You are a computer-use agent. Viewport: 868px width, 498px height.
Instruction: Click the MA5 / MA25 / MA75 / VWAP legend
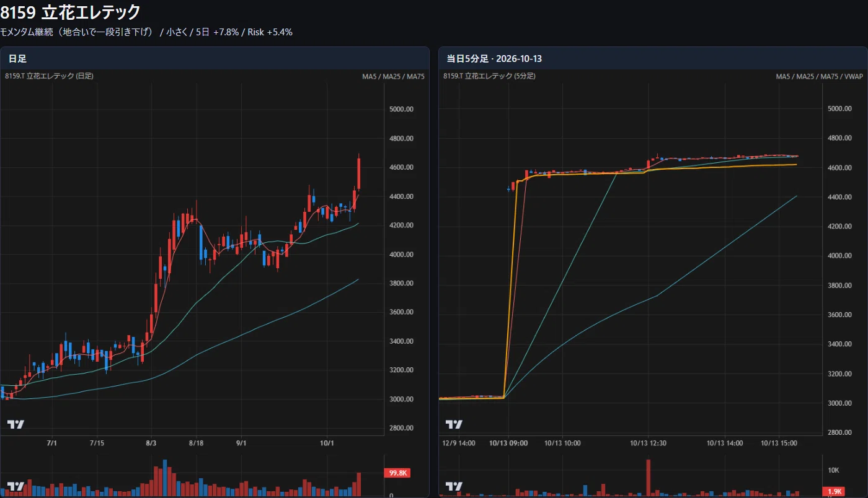point(819,76)
